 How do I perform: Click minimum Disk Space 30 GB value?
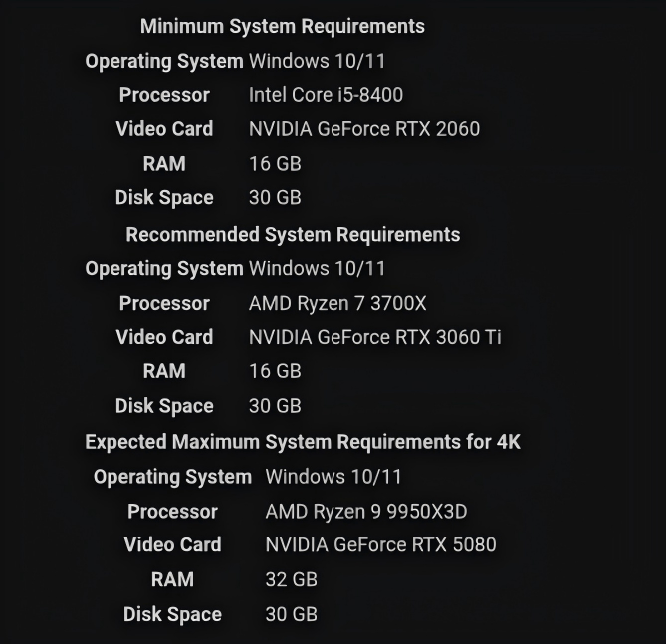[275, 197]
